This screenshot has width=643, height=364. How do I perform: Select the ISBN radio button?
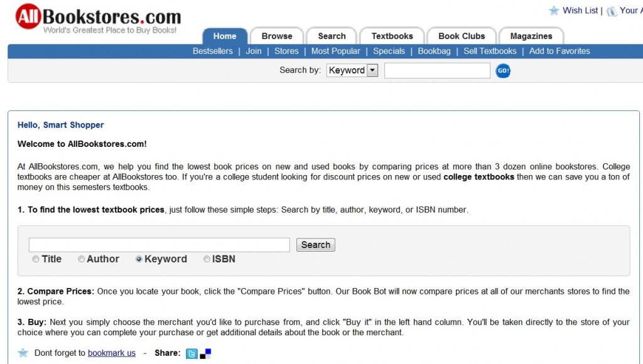[207, 259]
